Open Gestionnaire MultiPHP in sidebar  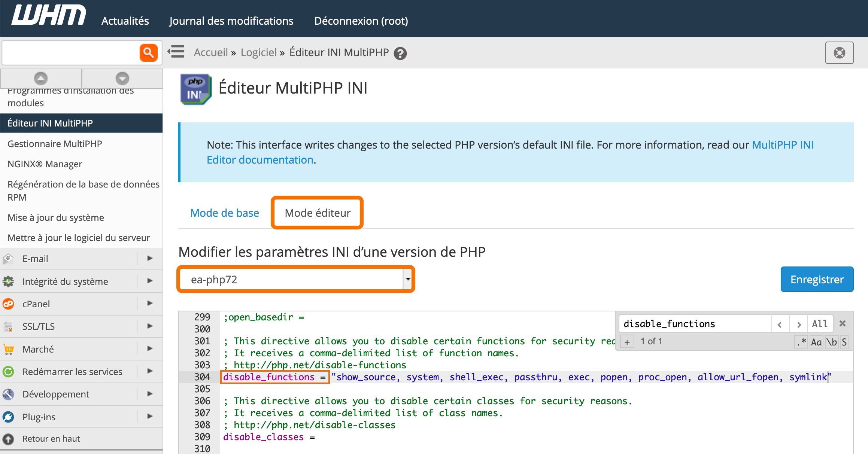[x=55, y=144]
